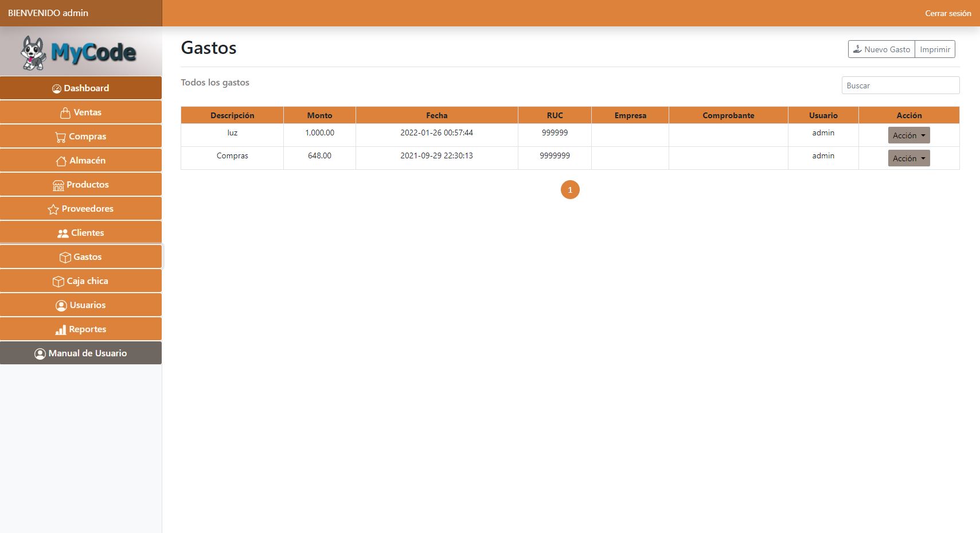Click the Reportes bar chart icon
The height and width of the screenshot is (533, 980).
click(60, 330)
